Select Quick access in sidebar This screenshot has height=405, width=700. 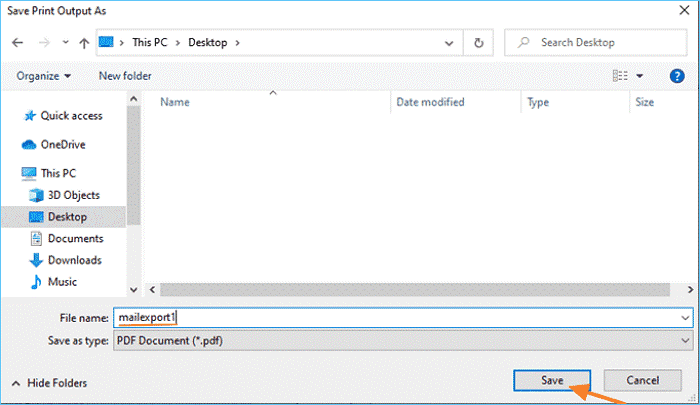pyautogui.click(x=71, y=116)
